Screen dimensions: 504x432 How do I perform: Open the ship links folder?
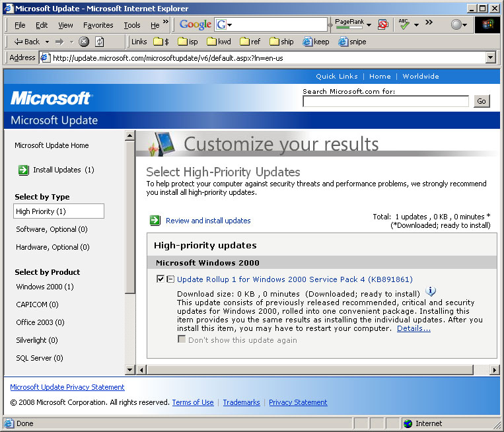click(281, 42)
